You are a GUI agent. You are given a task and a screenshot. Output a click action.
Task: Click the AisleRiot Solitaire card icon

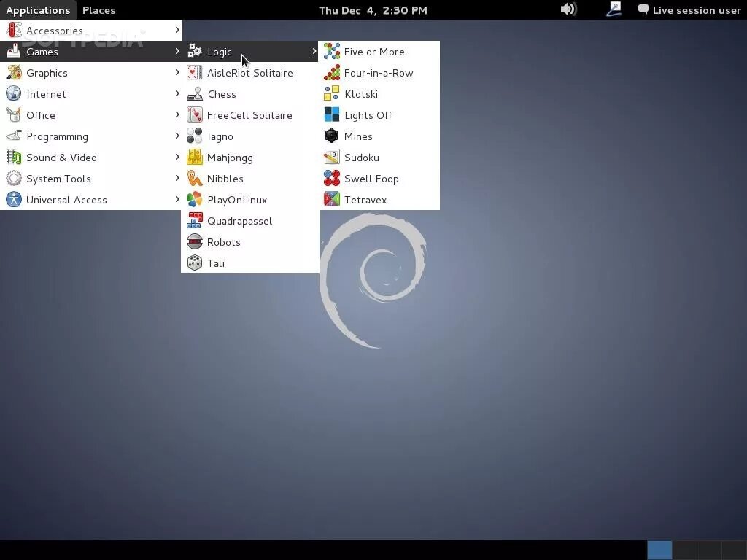194,72
